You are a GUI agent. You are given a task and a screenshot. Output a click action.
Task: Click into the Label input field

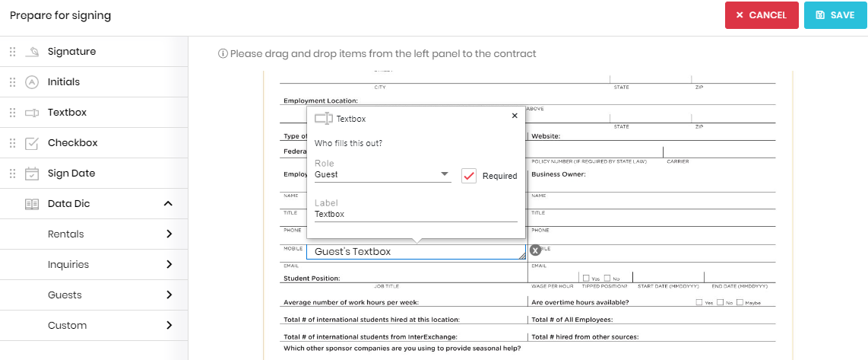416,214
